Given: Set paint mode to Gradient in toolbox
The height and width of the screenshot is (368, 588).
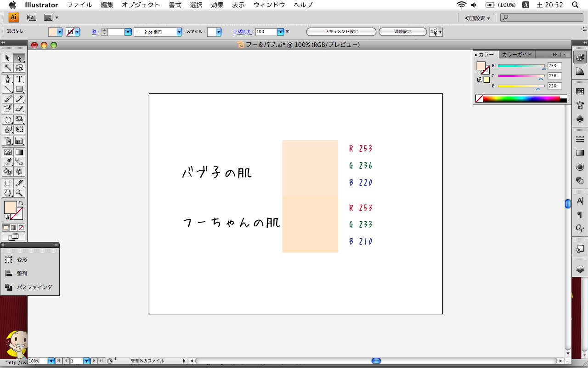Looking at the screenshot, I should [x=13, y=228].
